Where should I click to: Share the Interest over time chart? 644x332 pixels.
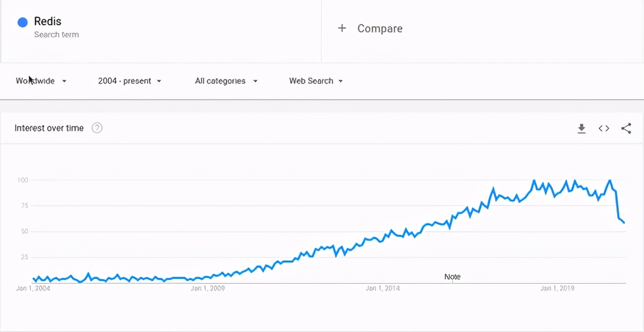pyautogui.click(x=626, y=128)
